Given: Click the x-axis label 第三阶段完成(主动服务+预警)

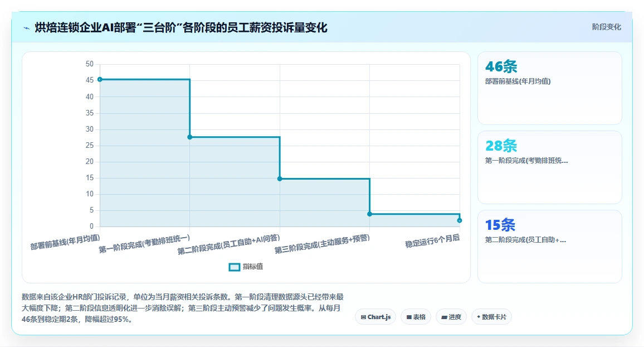Looking at the screenshot, I should (322, 244).
